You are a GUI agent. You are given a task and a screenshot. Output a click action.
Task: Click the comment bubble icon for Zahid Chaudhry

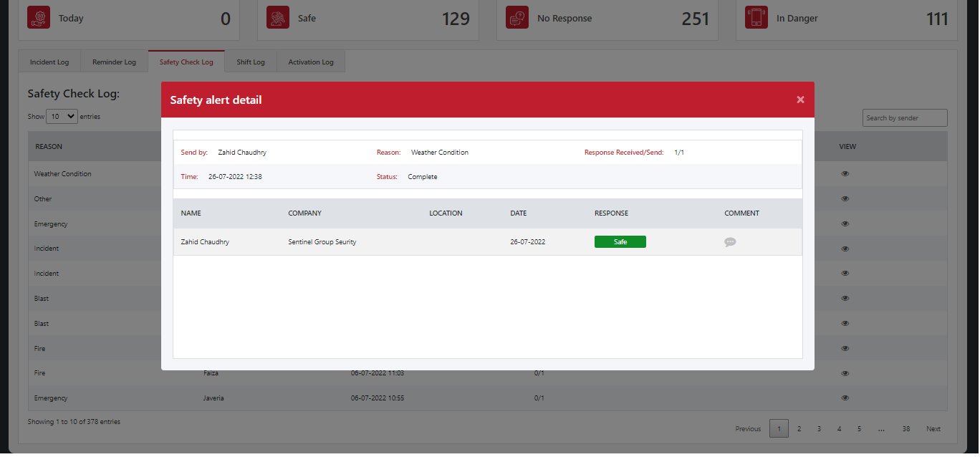pos(730,242)
